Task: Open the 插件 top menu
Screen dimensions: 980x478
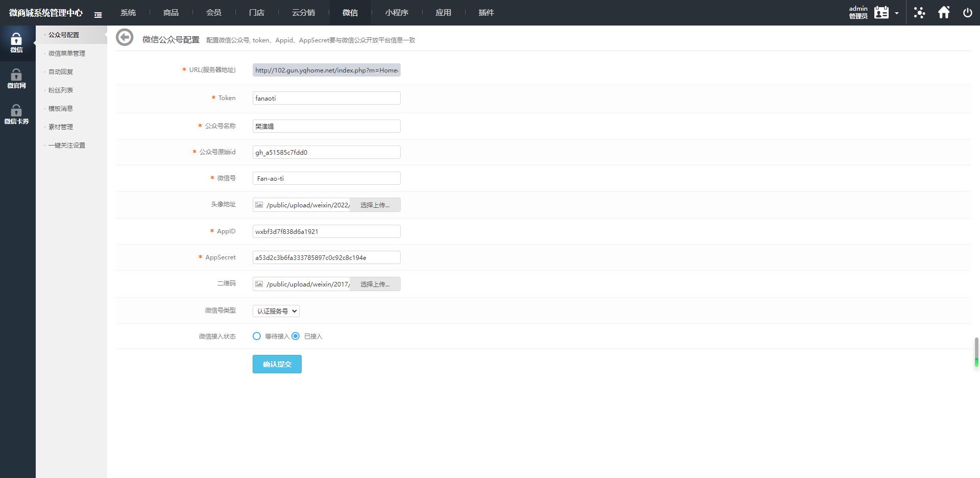Action: click(486, 13)
